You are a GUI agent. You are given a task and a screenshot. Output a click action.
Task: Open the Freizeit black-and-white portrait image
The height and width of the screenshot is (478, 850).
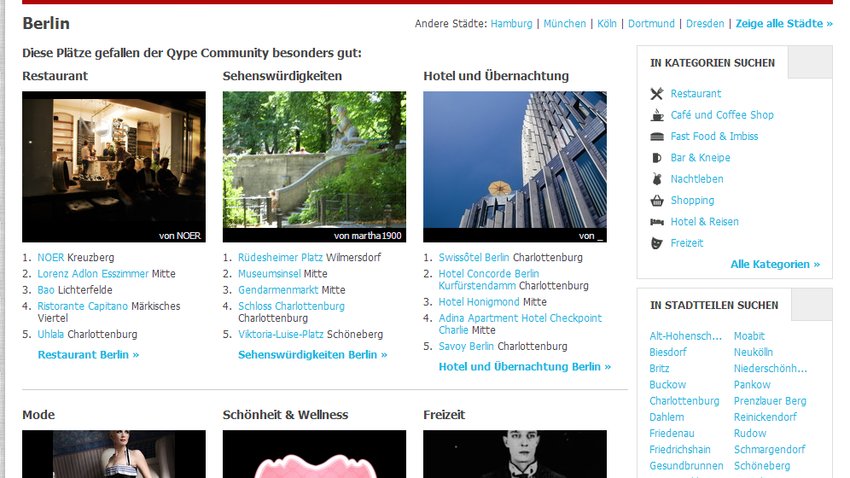pyautogui.click(x=515, y=454)
